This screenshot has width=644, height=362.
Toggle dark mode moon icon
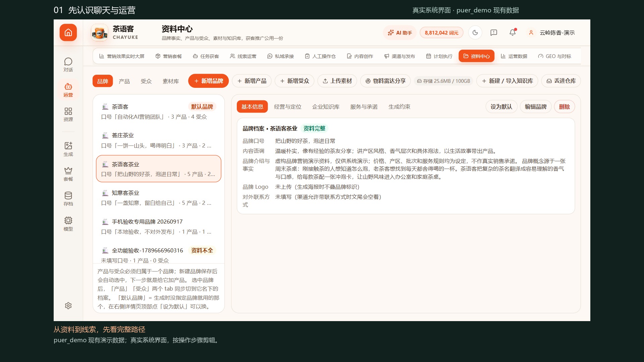475,33
